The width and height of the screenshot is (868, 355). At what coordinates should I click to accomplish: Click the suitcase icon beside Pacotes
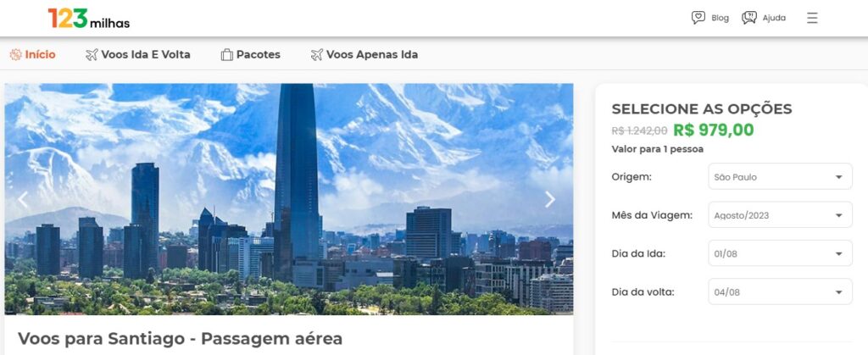click(x=227, y=55)
